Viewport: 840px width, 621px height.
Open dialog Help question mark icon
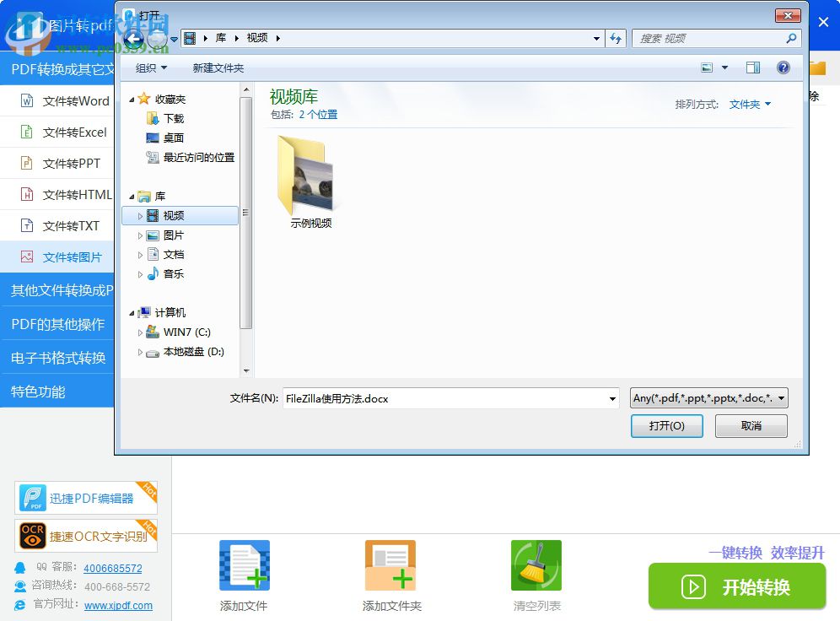click(783, 67)
